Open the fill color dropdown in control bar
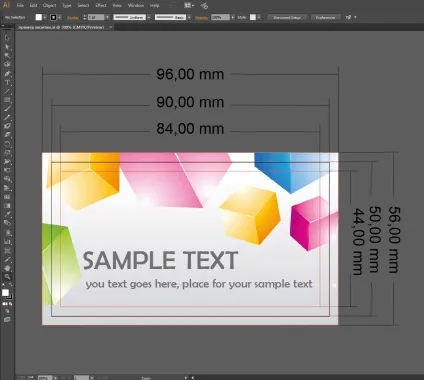This screenshot has height=380, width=424. pos(44,17)
